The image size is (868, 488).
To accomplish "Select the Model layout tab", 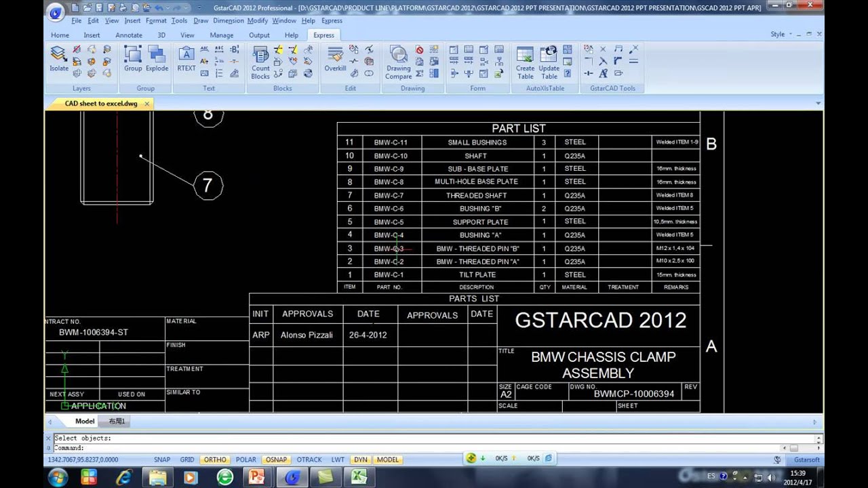I will click(85, 421).
